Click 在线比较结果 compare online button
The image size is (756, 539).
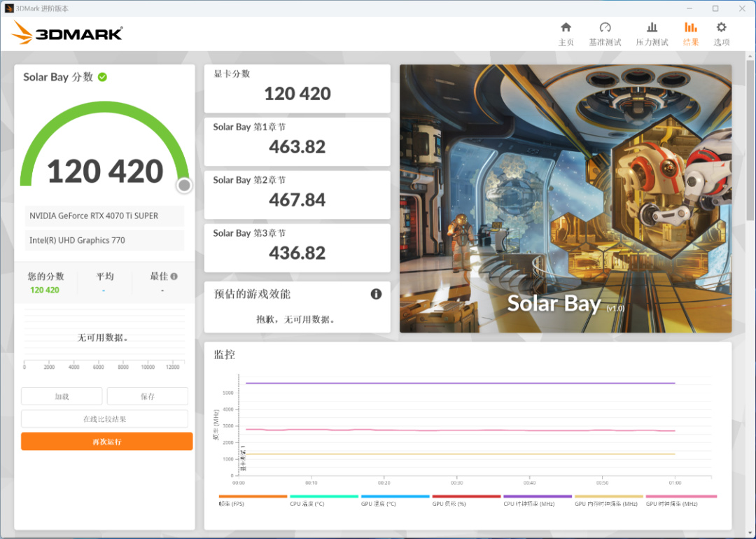(104, 419)
